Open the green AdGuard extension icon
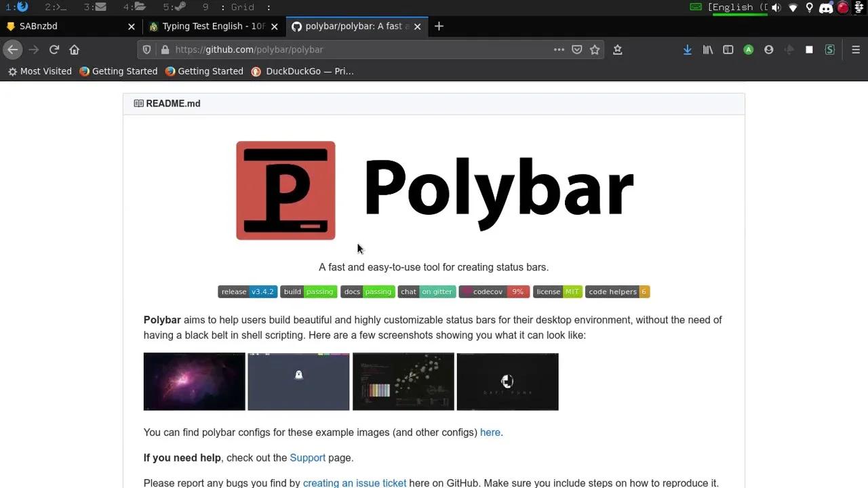Screen dimensions: 868x488 pos(747,49)
